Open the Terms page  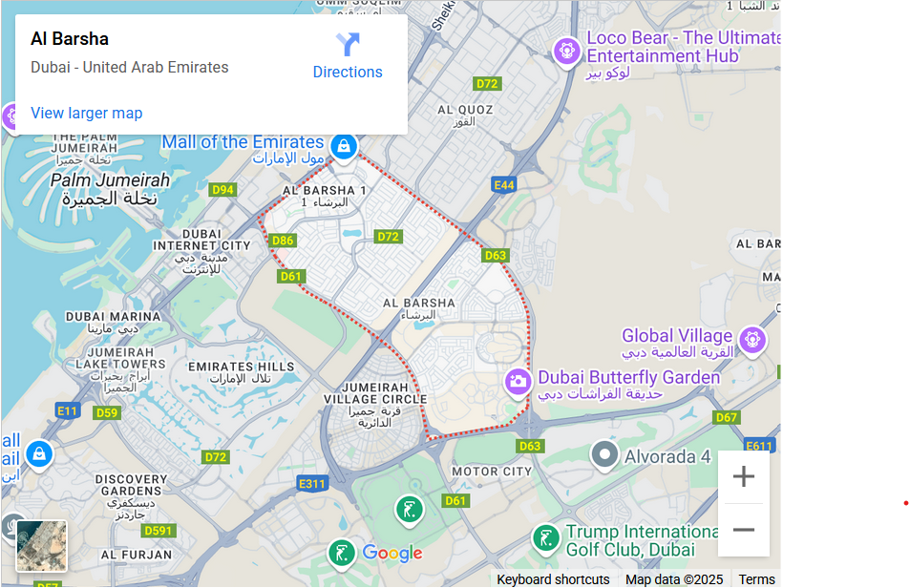point(756,578)
